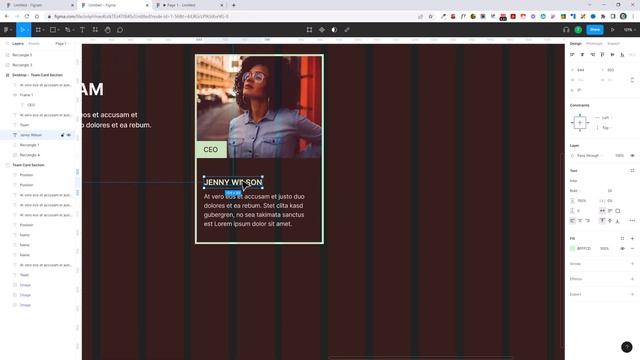The width and height of the screenshot is (640, 360).
Task: Click the Align top icon
Action: 602,54
